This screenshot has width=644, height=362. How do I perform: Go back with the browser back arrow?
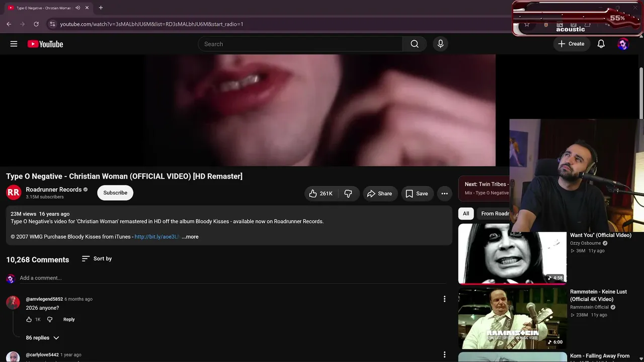point(9,24)
